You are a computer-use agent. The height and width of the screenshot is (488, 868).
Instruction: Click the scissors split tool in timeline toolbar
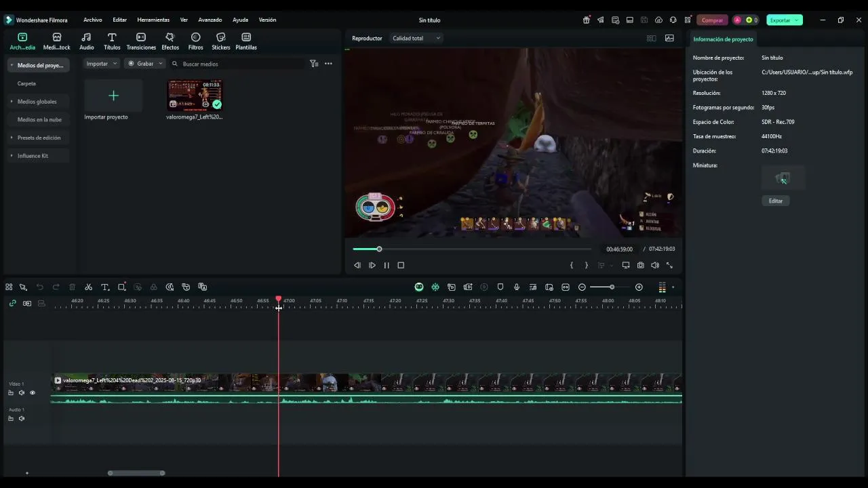(89, 287)
